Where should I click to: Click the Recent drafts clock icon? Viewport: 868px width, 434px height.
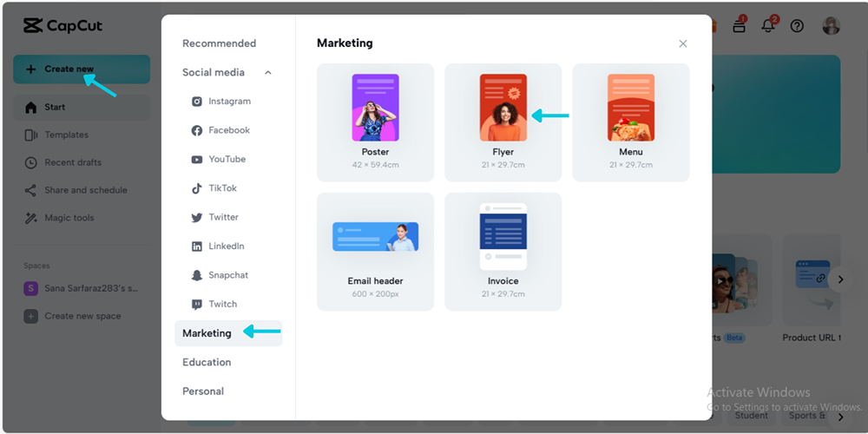(31, 163)
